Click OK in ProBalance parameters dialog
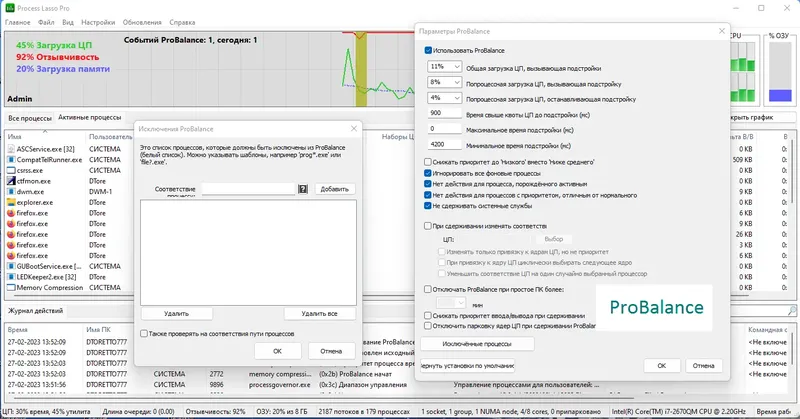The width and height of the screenshot is (800, 419). [x=662, y=365]
